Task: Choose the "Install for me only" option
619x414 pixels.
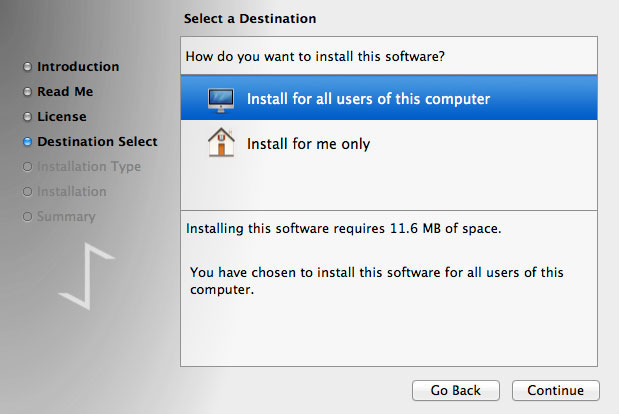Action: (308, 144)
